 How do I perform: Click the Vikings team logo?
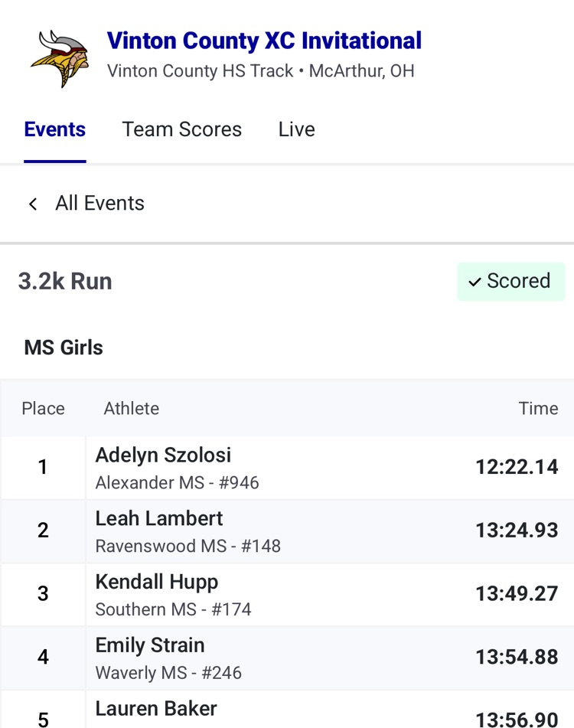(60, 58)
